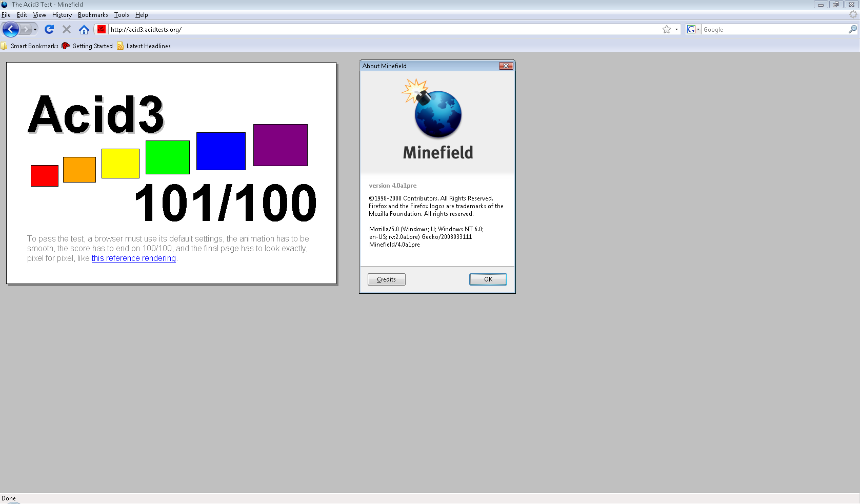Click the red Acid3 box
860x504 pixels.
[45, 176]
